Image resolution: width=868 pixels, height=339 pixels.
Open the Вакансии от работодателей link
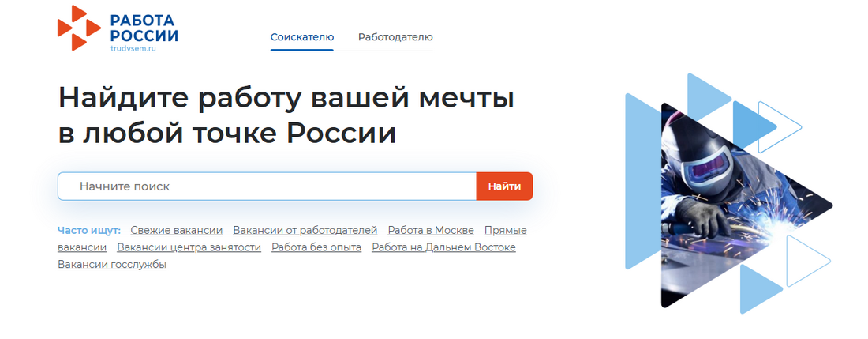[305, 230]
